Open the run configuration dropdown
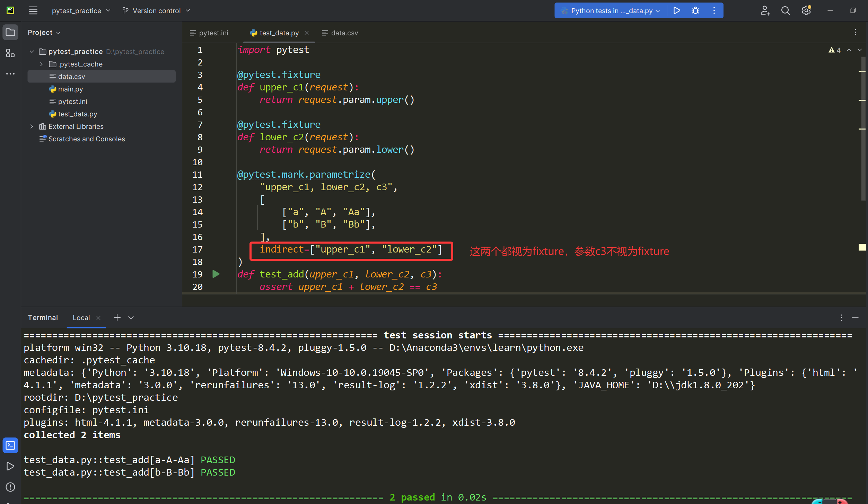This screenshot has width=868, height=504. click(612, 11)
